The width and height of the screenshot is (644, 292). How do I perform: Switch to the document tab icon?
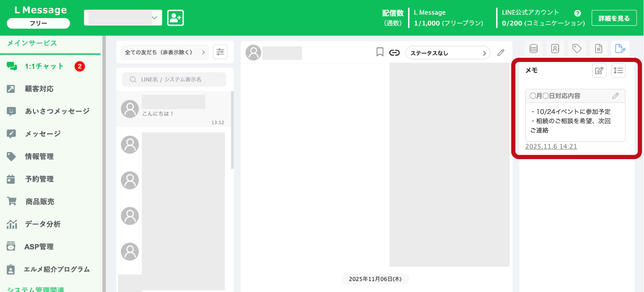coord(599,48)
